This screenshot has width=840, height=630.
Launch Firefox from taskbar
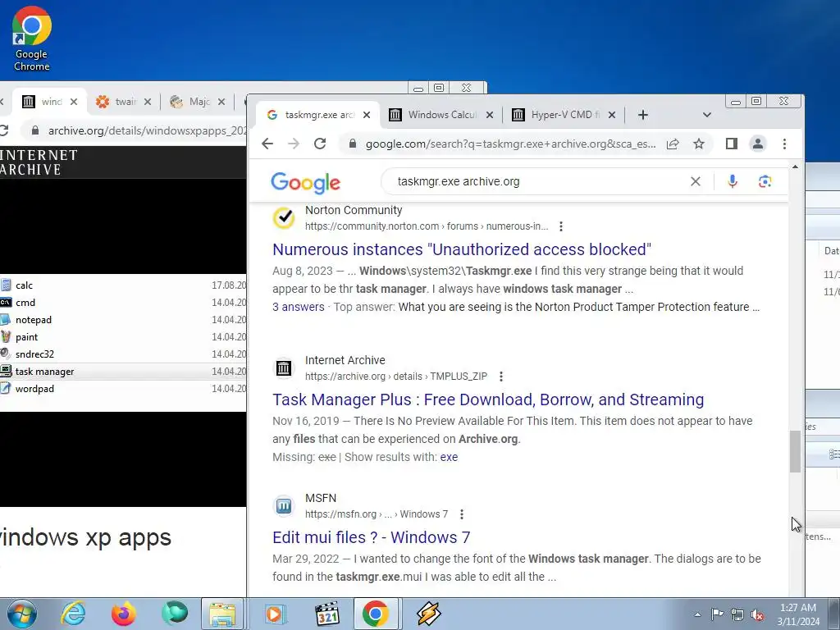pyautogui.click(x=124, y=614)
